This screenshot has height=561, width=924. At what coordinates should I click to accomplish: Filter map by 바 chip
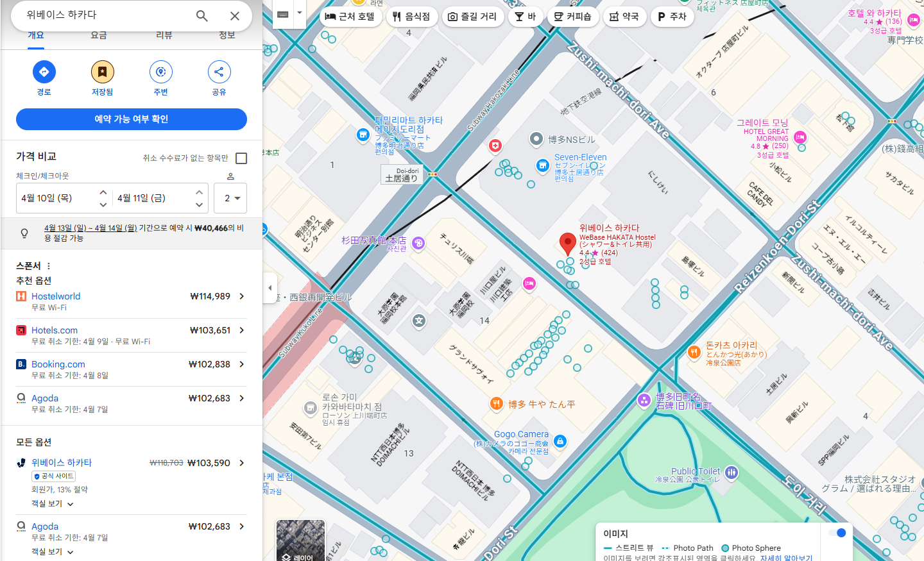click(x=526, y=17)
